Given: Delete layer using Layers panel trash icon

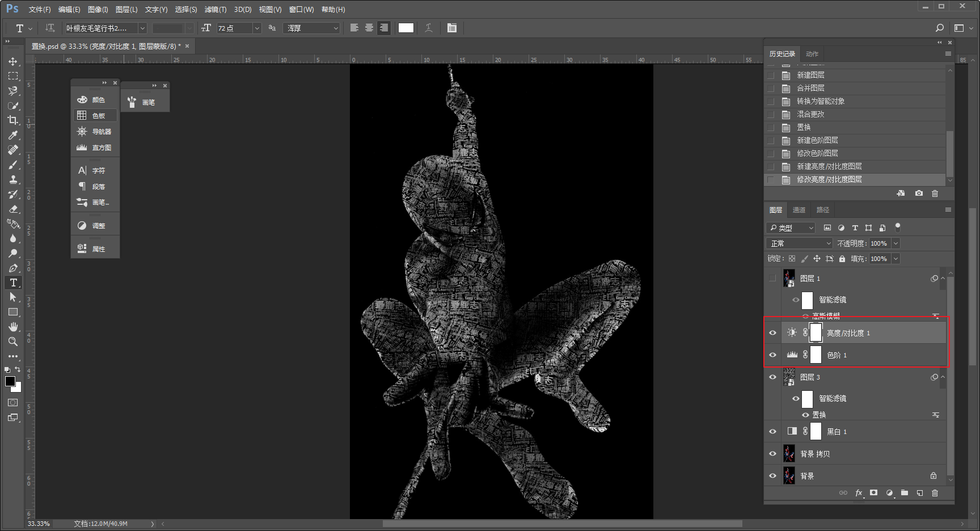Looking at the screenshot, I should pos(935,493).
